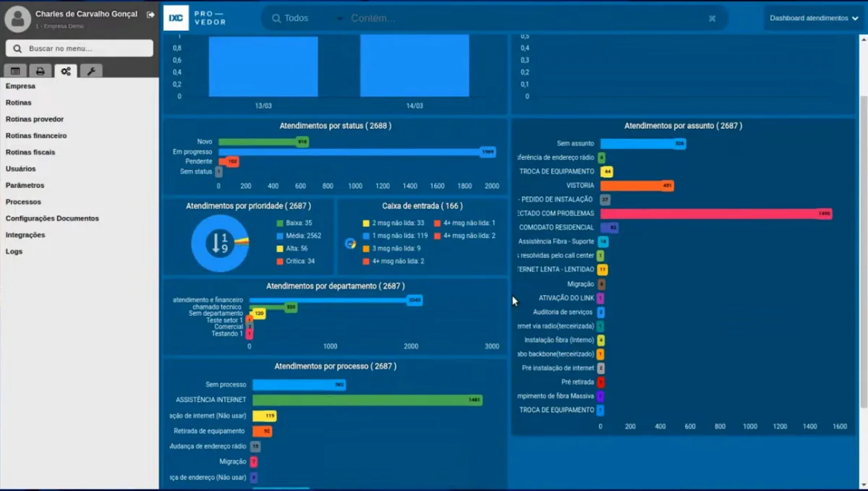Open the printer reports tab icon
This screenshot has height=491, width=868.
[x=41, y=71]
